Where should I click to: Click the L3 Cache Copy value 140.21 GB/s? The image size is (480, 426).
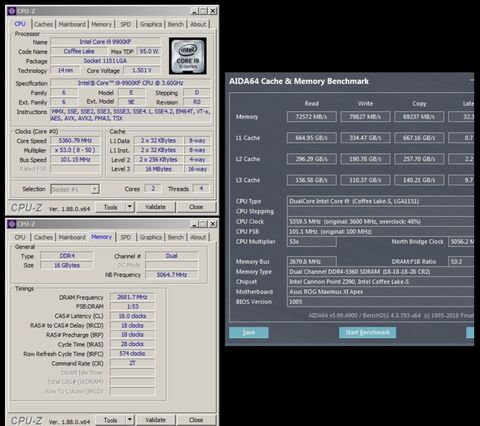tap(419, 180)
